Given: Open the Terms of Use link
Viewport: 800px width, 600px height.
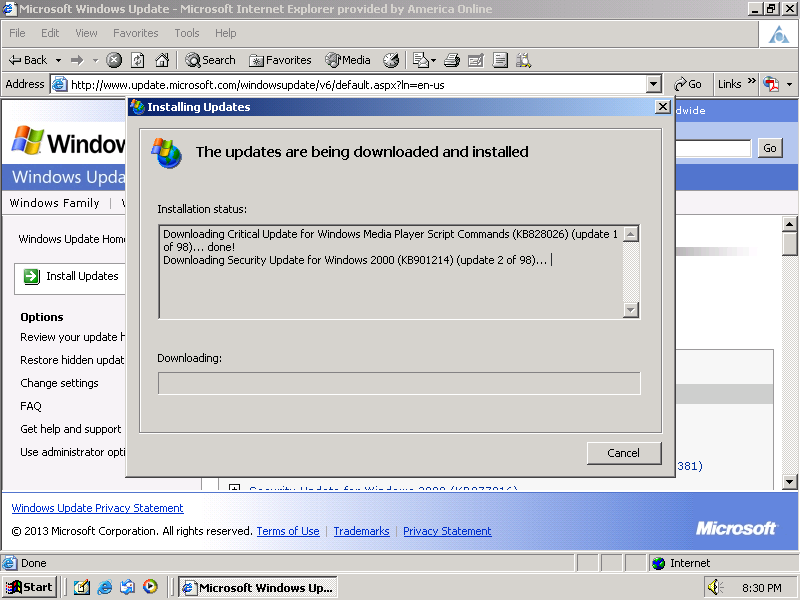Looking at the screenshot, I should pos(288,531).
